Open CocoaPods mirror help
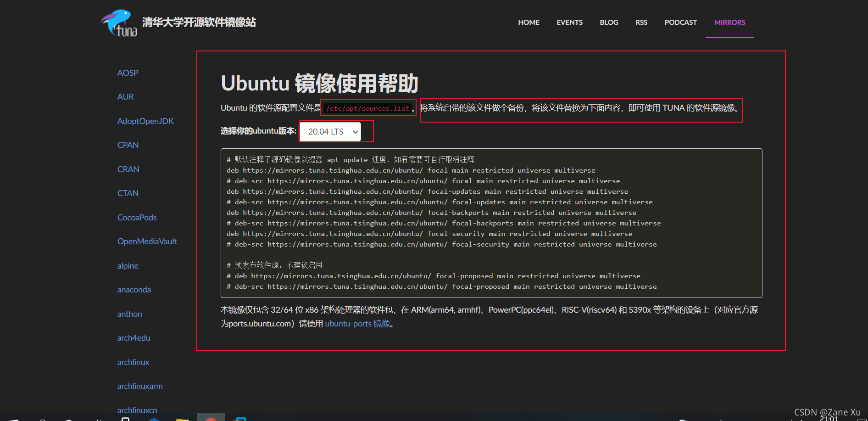 coord(137,218)
